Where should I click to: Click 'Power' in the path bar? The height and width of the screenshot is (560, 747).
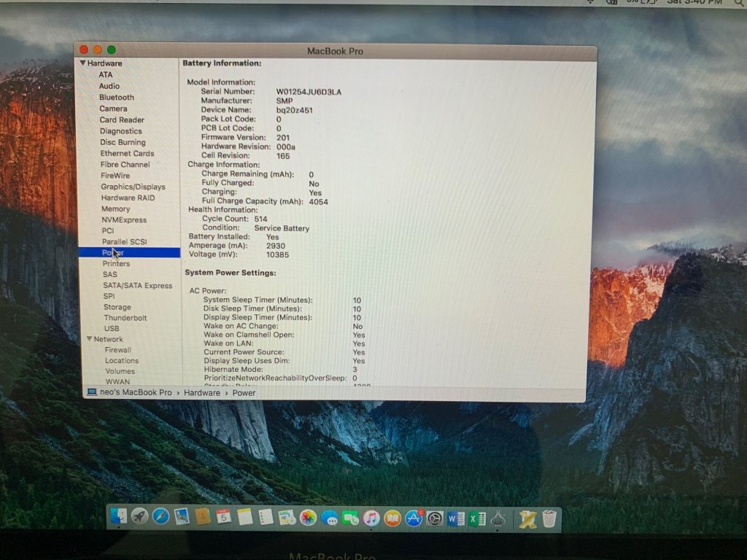[244, 393]
